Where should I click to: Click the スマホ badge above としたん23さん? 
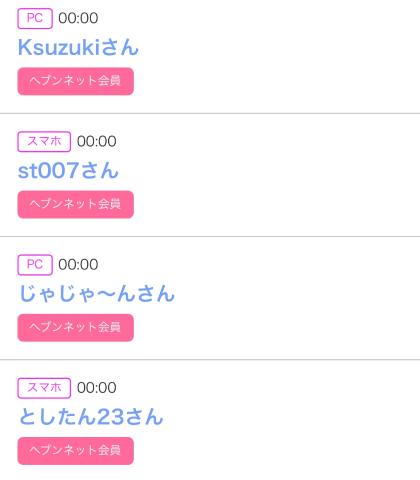[x=44, y=388]
